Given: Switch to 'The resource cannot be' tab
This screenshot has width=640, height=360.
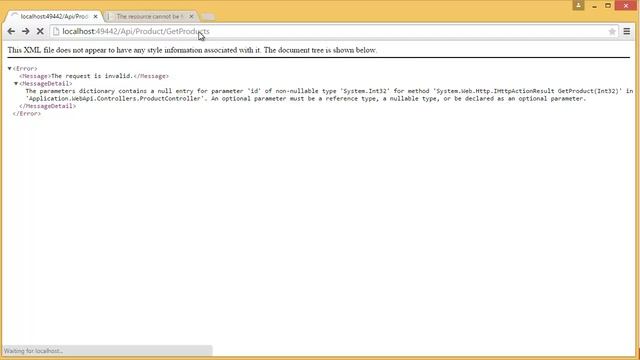Looking at the screenshot, I should 150,17.
